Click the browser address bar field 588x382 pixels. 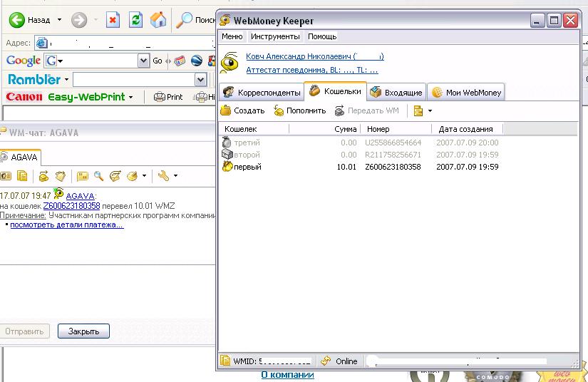click(x=125, y=43)
